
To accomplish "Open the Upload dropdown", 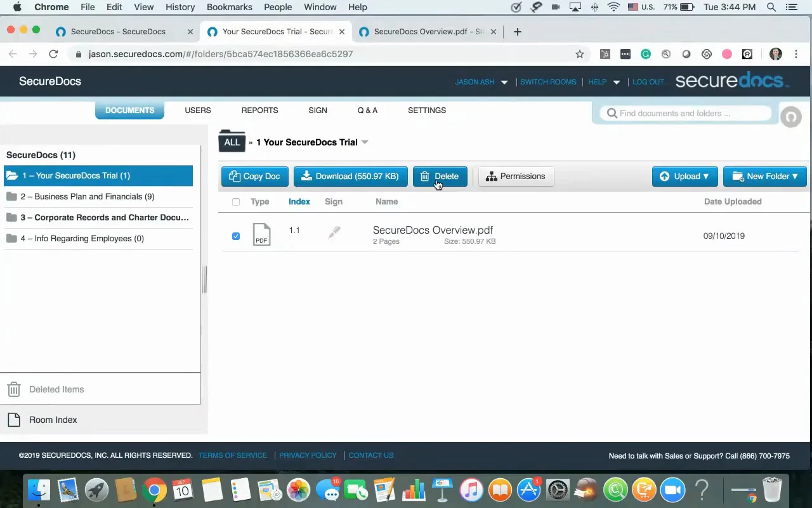I will coord(684,177).
